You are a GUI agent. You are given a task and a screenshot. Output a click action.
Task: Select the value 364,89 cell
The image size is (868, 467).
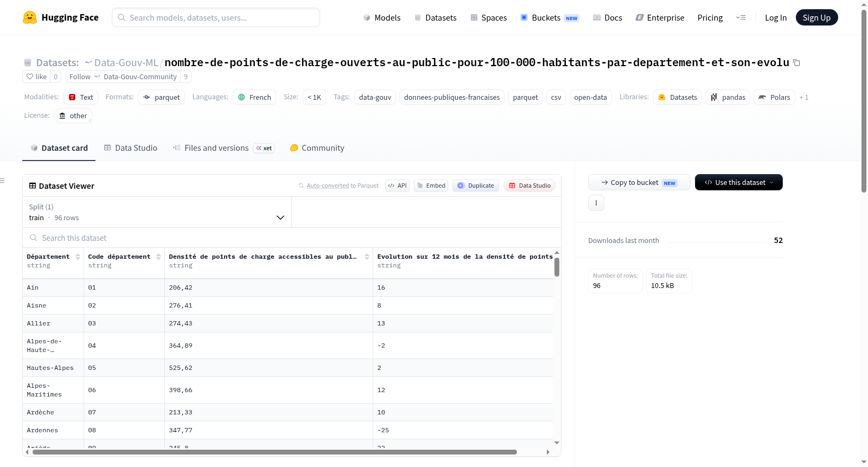click(x=269, y=346)
